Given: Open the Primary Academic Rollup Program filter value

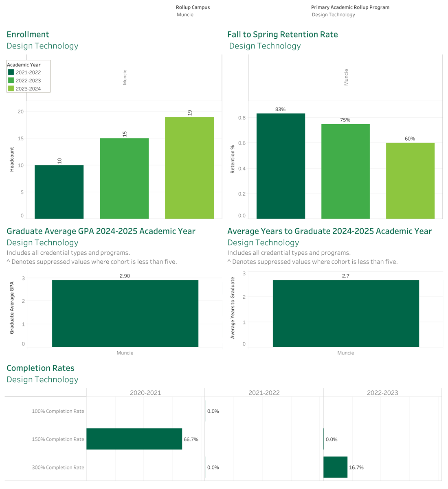Looking at the screenshot, I should tap(334, 15).
